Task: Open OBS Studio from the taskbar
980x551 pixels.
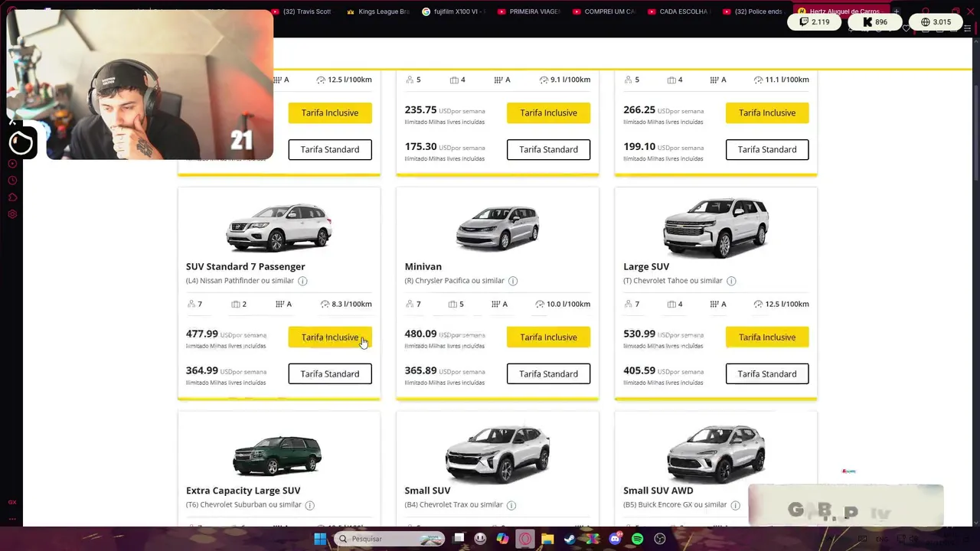Action: click(x=660, y=539)
